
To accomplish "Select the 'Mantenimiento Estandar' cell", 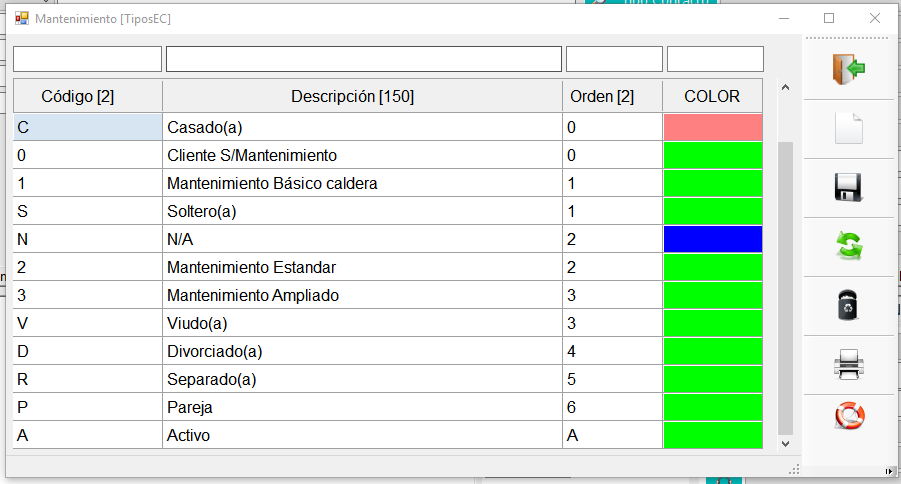I will point(363,267).
